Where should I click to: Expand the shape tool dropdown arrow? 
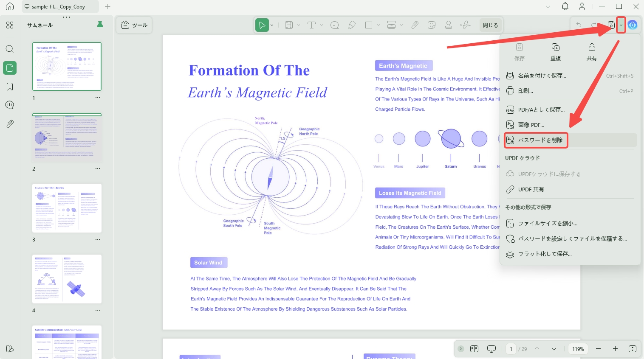point(378,25)
